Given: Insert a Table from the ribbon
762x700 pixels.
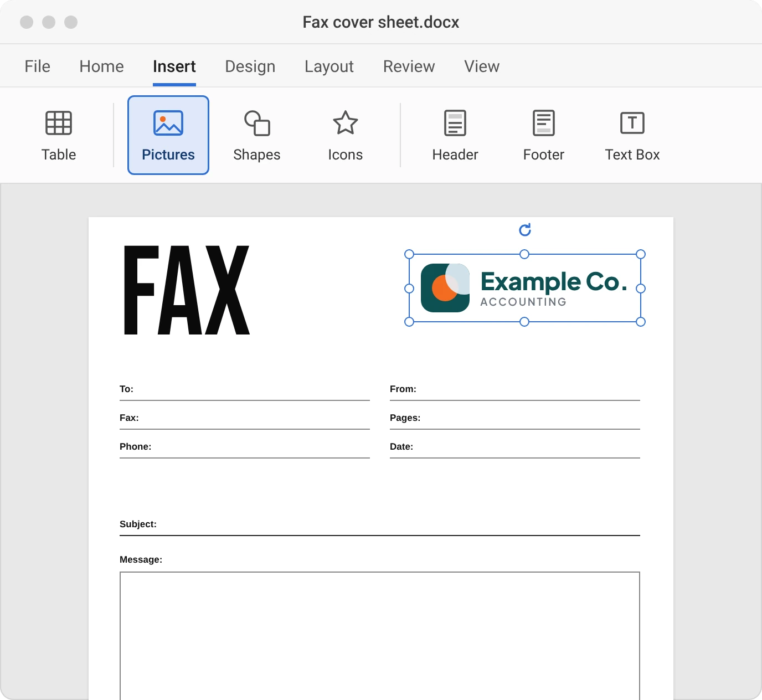Looking at the screenshot, I should click(59, 135).
